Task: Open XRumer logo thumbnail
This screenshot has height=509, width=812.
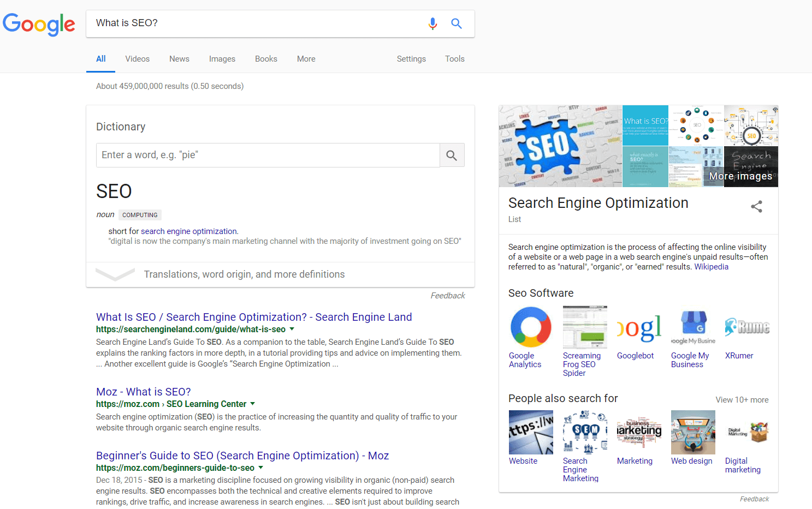Action: tap(747, 327)
